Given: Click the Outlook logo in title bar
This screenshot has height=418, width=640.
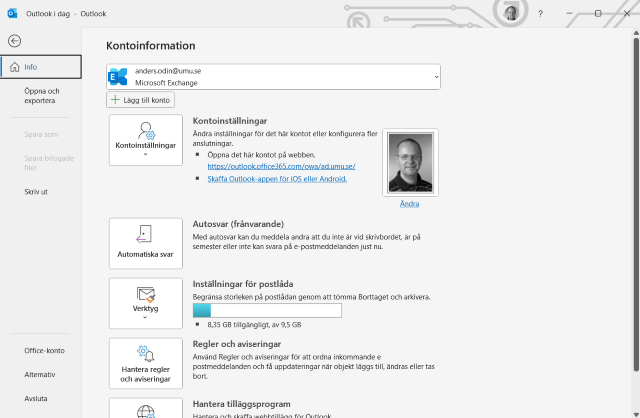Looking at the screenshot, I should [12, 13].
